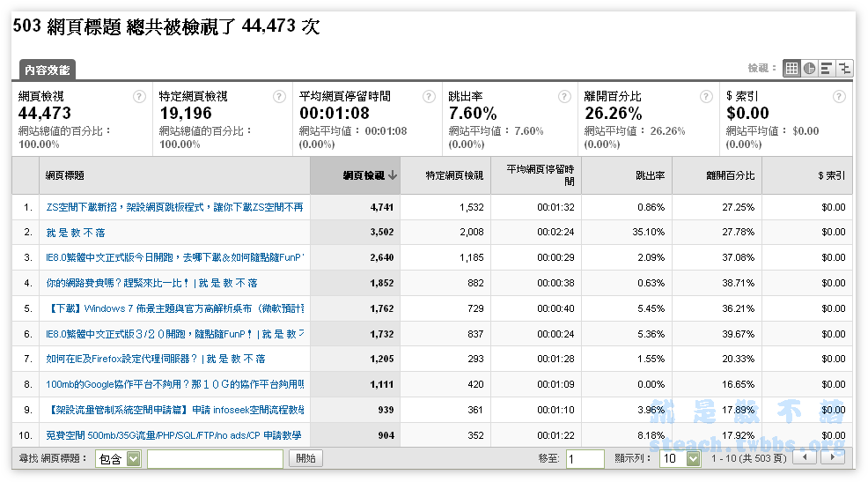
Task: Click help icon for 離開百分比 metric
Action: coord(705,97)
